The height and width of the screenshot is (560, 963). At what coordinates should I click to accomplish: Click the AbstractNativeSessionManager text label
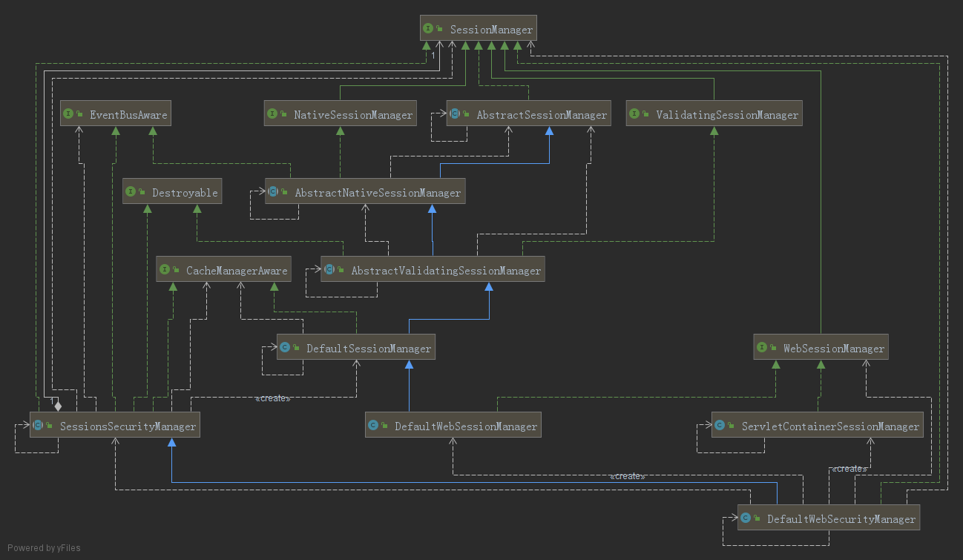(x=378, y=193)
